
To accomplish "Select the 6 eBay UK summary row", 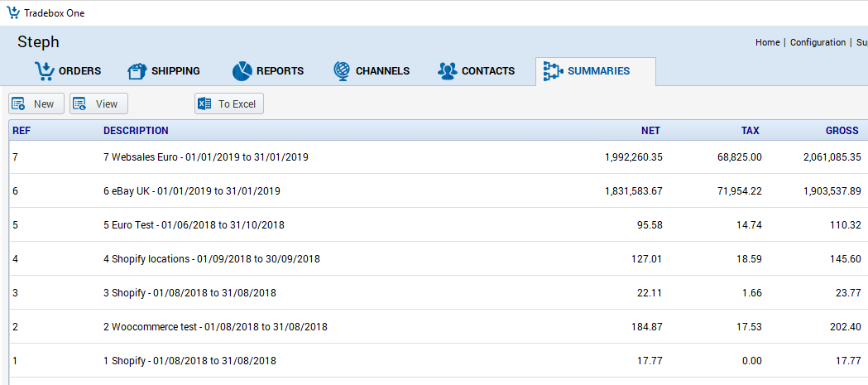I will click(x=192, y=191).
